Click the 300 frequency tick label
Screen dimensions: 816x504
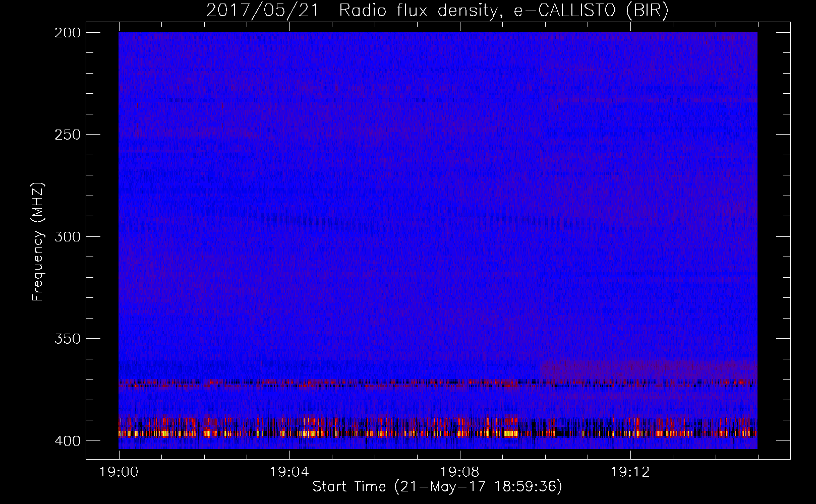click(67, 236)
